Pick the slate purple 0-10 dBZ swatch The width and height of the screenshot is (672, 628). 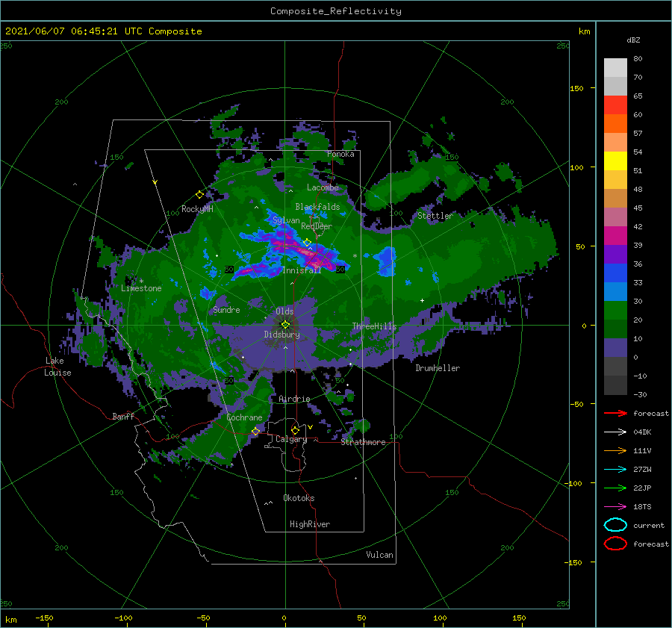pos(615,348)
